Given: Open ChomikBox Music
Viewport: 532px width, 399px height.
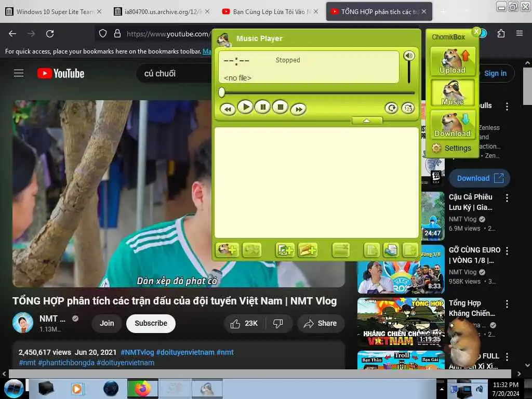Looking at the screenshot, I should click(453, 93).
